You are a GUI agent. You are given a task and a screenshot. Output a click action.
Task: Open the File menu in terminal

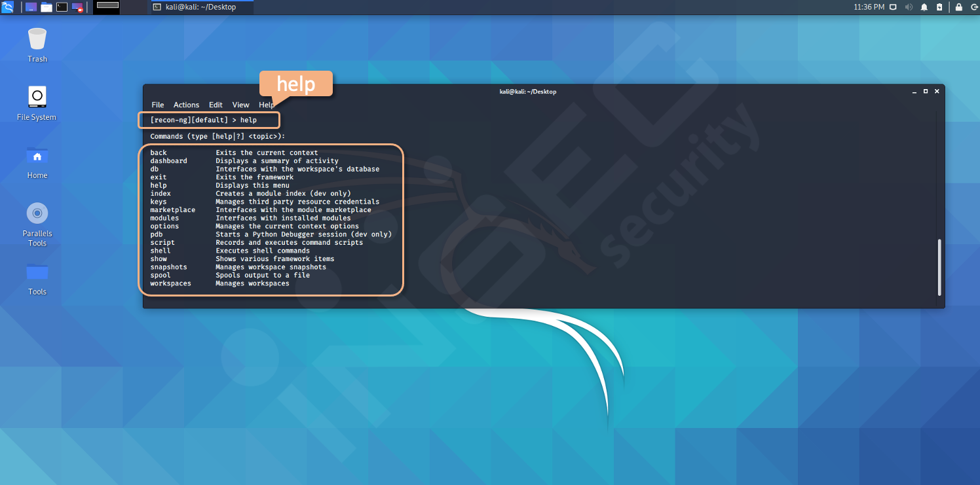click(158, 105)
